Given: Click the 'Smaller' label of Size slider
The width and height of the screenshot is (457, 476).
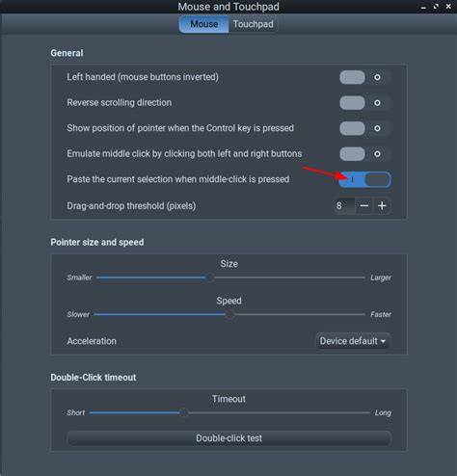Looking at the screenshot, I should (x=79, y=278).
